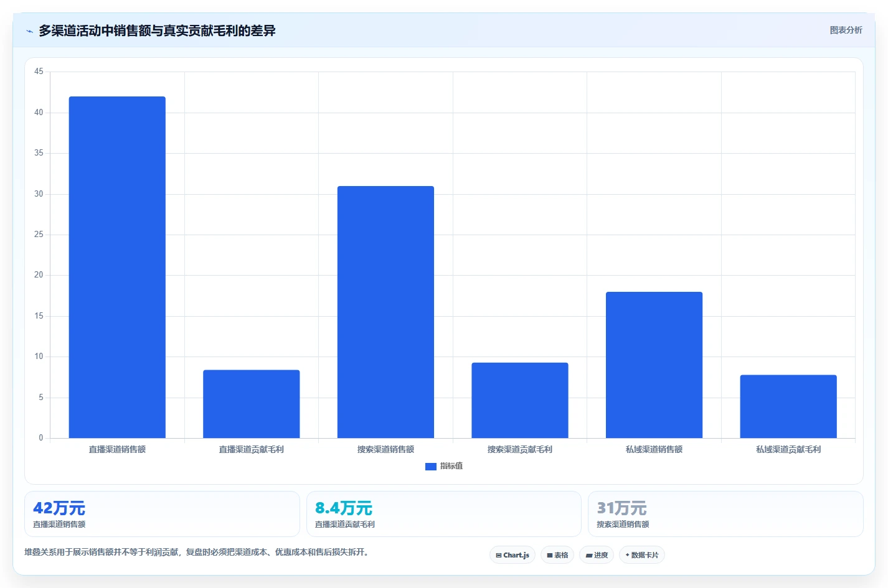
Task: Click the 指标值 legend label
Action: (451, 466)
